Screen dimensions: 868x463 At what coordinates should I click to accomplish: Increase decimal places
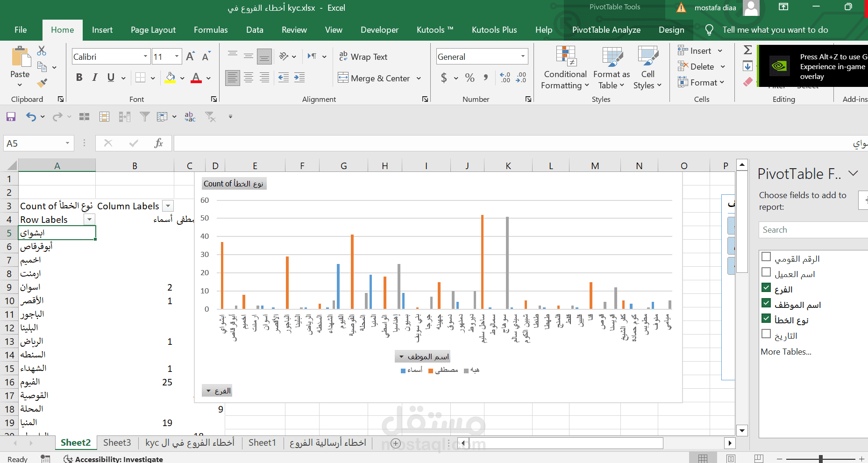[x=505, y=78]
